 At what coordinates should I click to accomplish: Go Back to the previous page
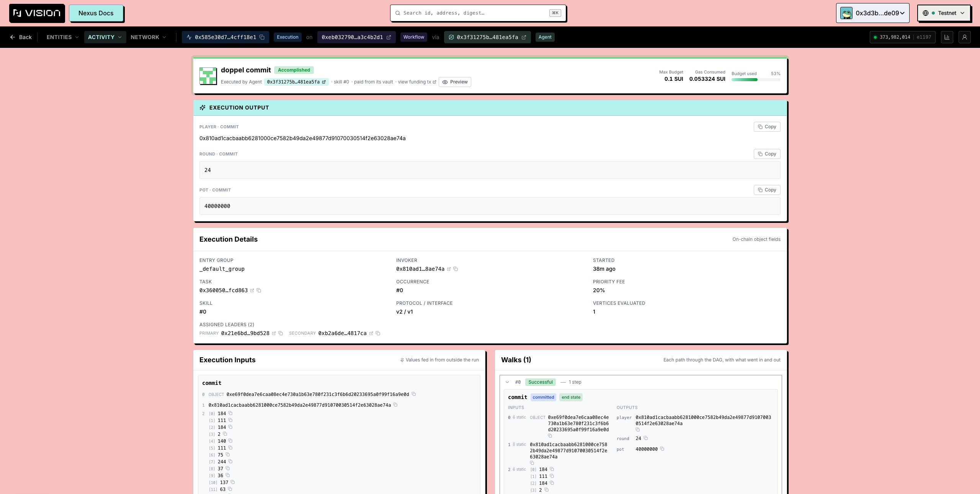tap(21, 37)
